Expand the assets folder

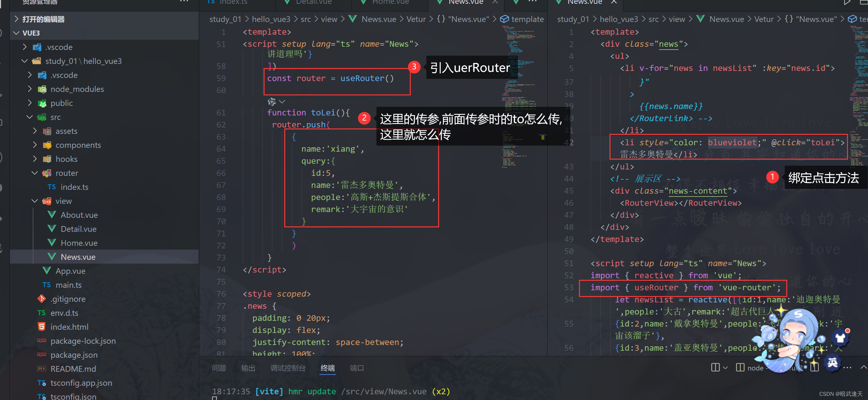click(x=35, y=131)
